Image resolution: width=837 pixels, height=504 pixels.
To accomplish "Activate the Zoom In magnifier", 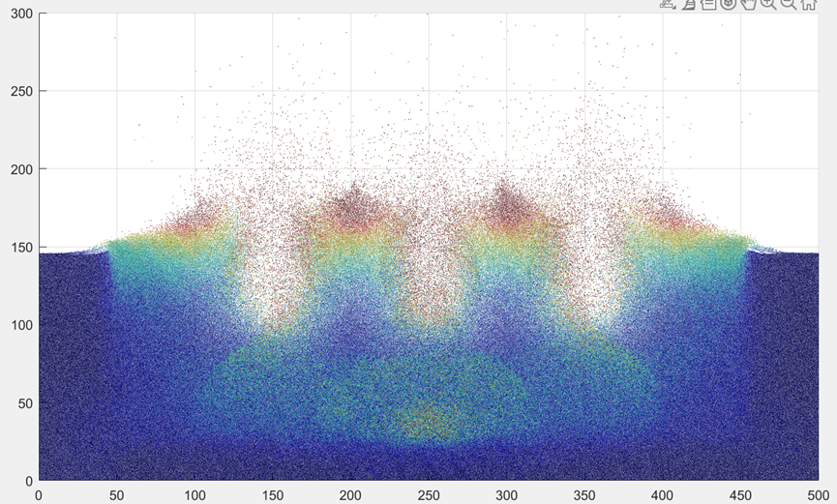I will [768, 4].
